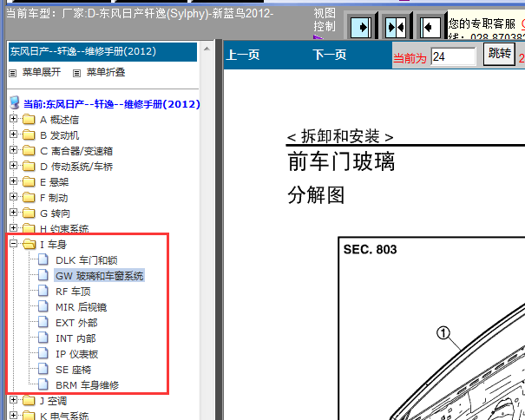
Task: Open INT 内部 chapter
Action: pyautogui.click(x=75, y=338)
